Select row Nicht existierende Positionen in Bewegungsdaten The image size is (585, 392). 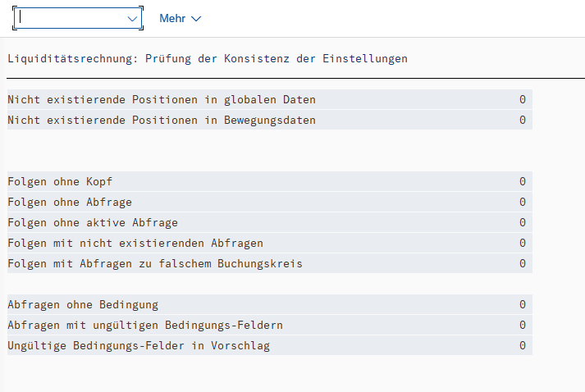point(162,121)
